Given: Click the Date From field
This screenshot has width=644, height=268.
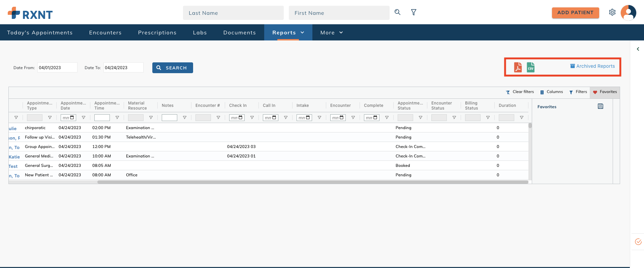Looking at the screenshot, I should click(57, 67).
